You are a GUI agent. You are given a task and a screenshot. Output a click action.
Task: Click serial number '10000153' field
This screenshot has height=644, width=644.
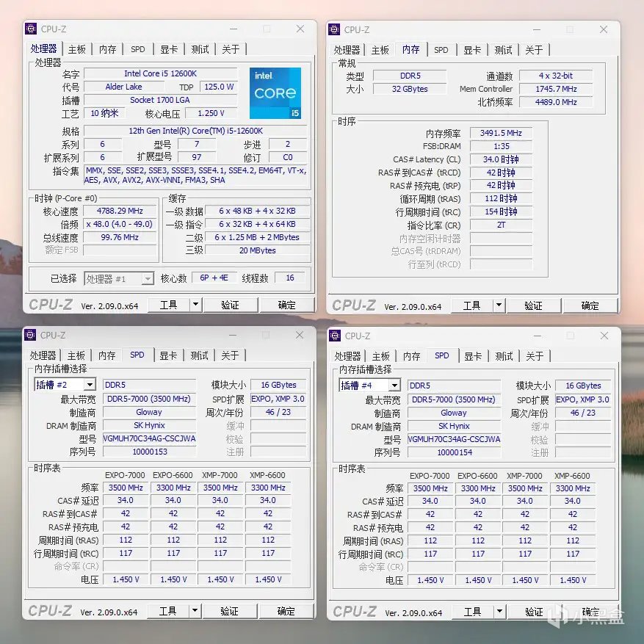coord(150,452)
